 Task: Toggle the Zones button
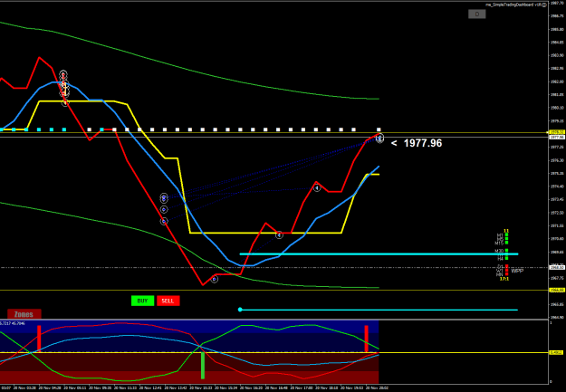click(24, 314)
